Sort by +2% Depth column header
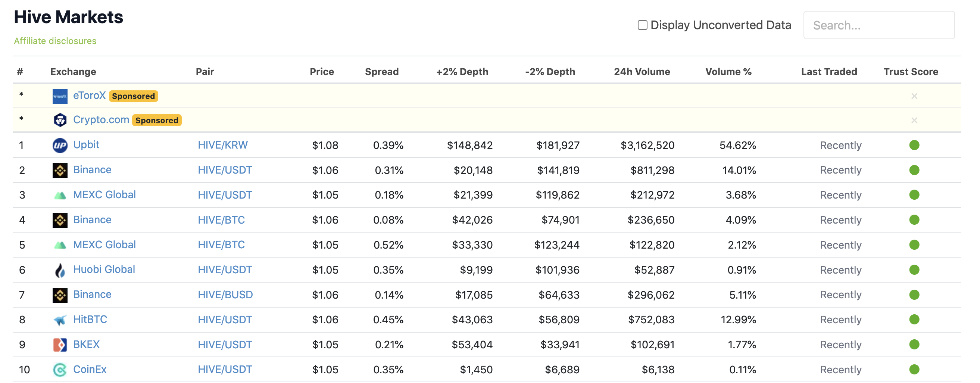980x383 pixels. point(462,72)
